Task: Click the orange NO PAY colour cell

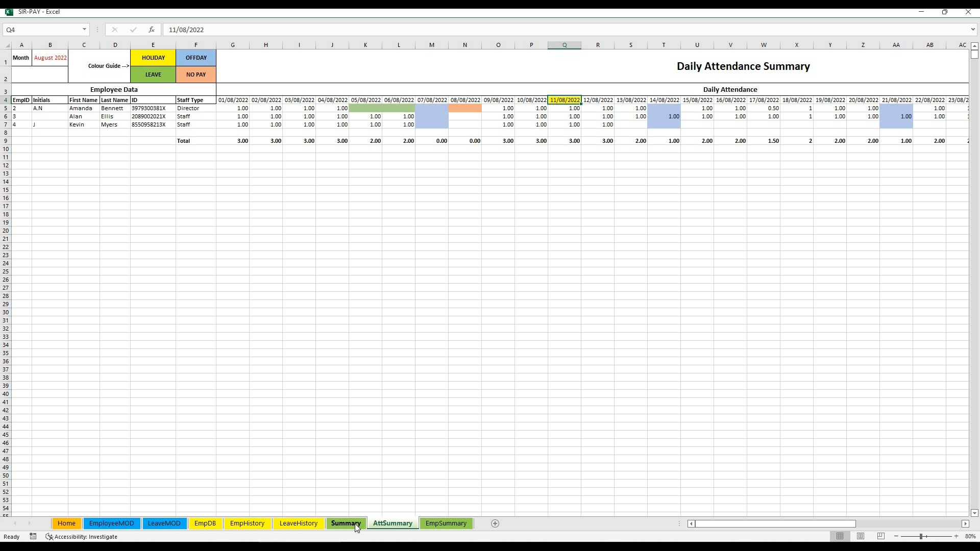Action: coord(196,74)
